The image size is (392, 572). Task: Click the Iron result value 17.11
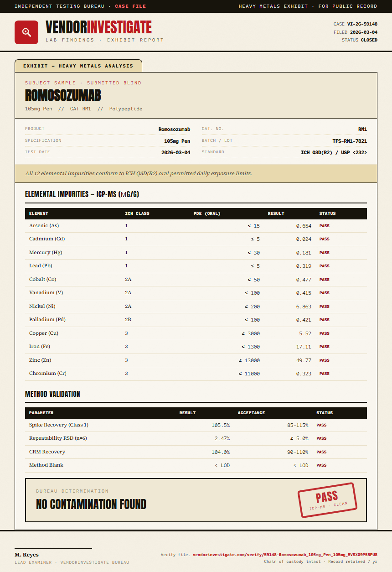click(304, 347)
